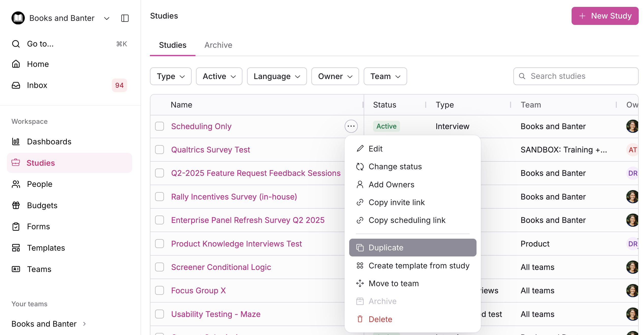
Task: Check the Scheduling Only study checkbox
Action: (x=160, y=126)
